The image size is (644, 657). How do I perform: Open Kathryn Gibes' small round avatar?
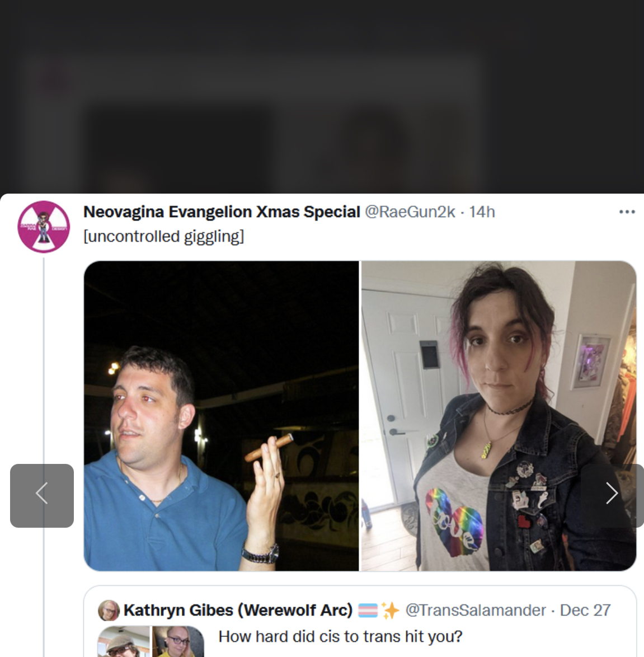pos(109,610)
